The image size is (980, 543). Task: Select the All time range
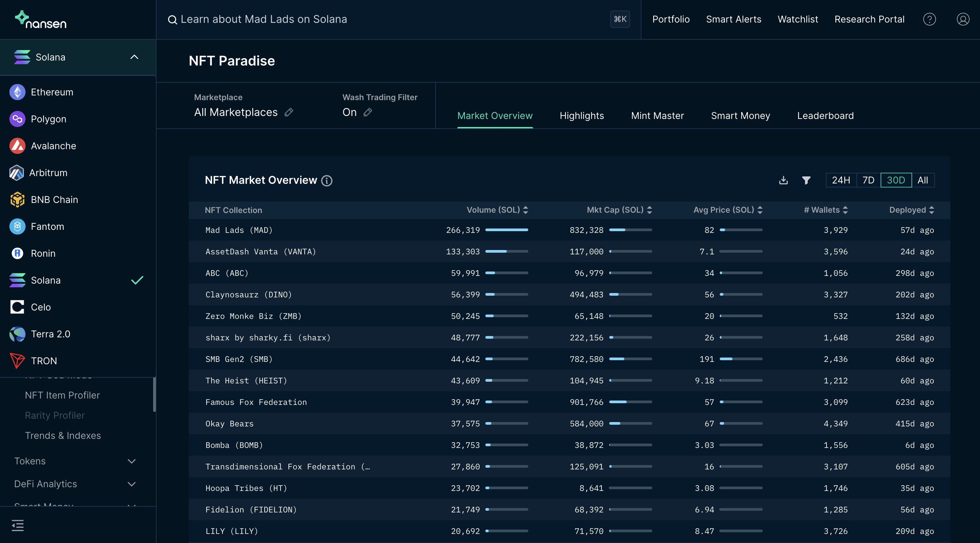[x=923, y=180]
